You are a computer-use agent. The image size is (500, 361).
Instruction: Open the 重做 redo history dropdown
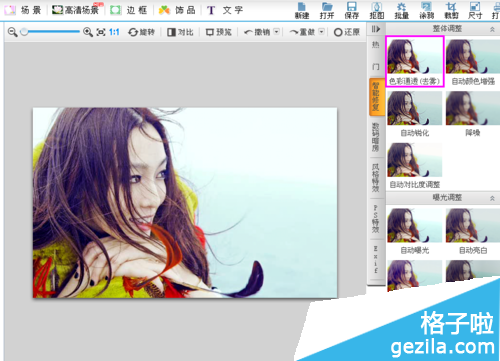point(321,32)
